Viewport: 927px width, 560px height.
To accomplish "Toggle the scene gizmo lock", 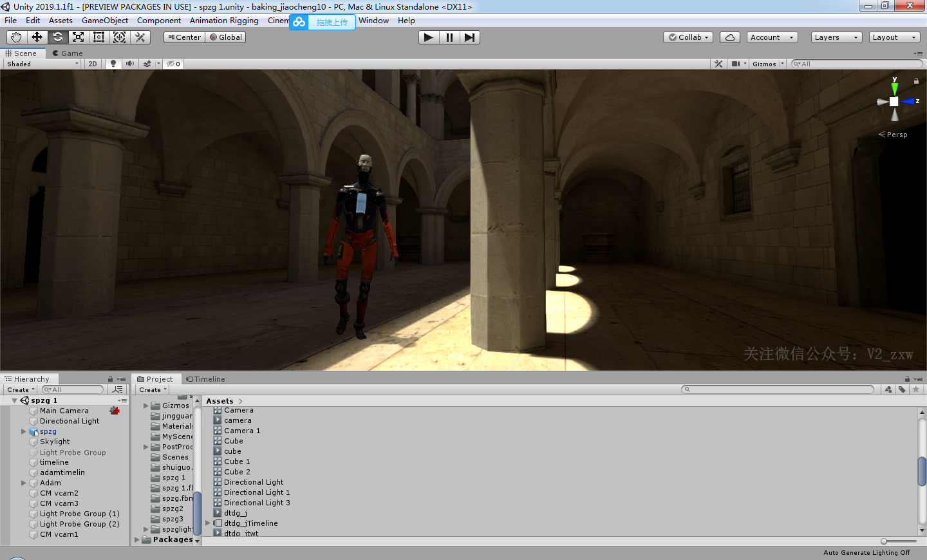I will pyautogui.click(x=916, y=81).
